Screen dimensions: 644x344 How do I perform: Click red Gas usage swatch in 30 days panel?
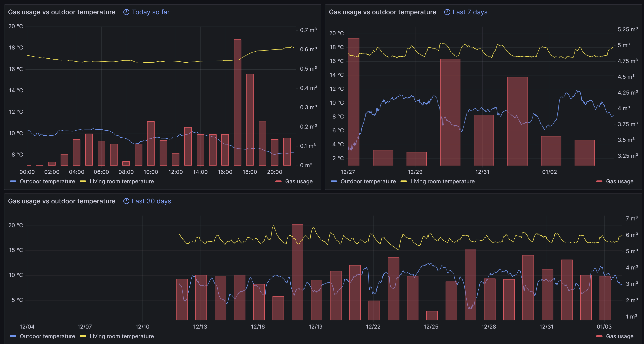point(599,336)
